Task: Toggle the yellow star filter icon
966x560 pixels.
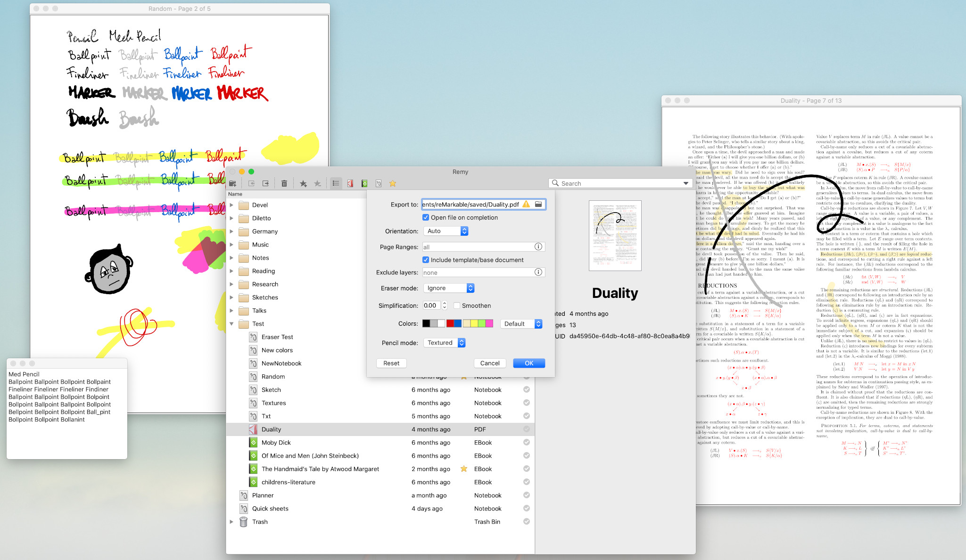Action: click(x=393, y=183)
